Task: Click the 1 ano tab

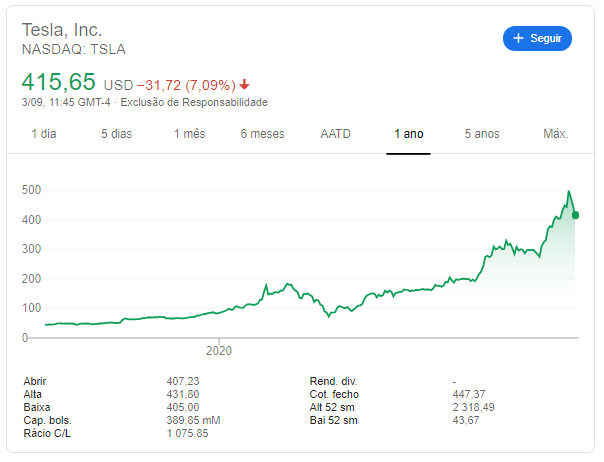Action: (409, 134)
